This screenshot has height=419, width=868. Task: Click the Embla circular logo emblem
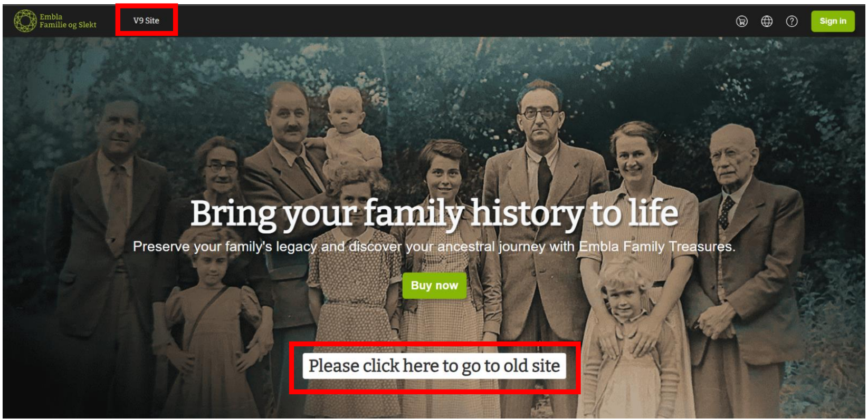(25, 21)
